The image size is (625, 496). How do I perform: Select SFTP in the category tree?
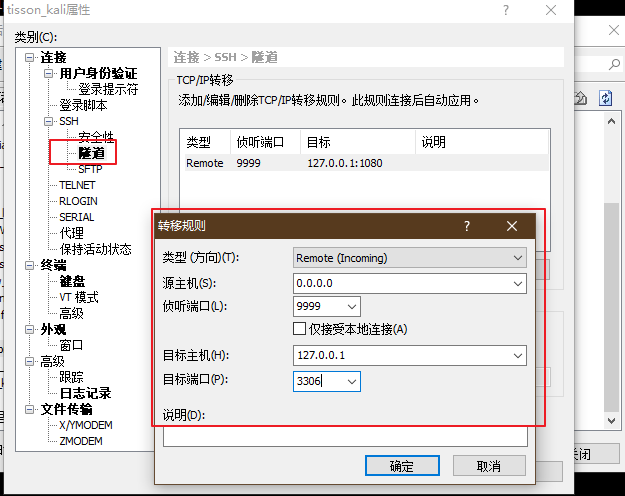point(90,169)
